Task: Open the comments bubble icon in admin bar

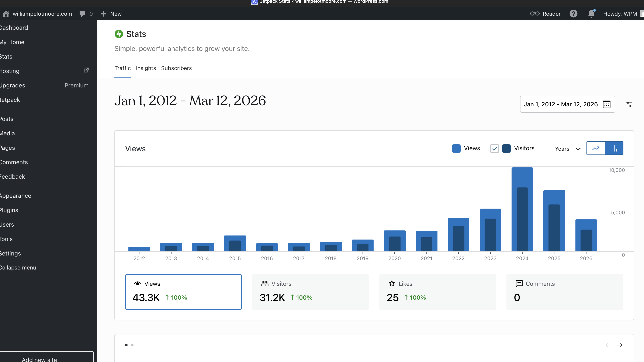Action: click(x=82, y=14)
